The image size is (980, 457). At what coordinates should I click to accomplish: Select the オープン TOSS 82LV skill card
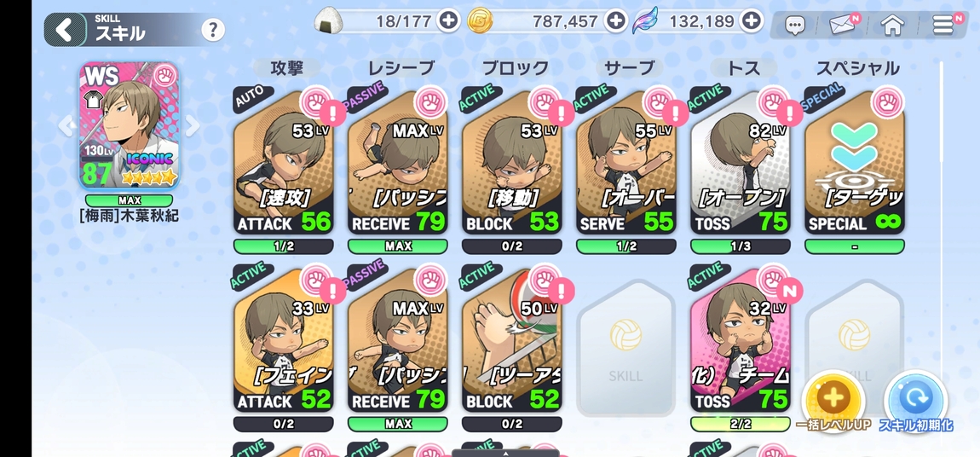pyautogui.click(x=741, y=163)
